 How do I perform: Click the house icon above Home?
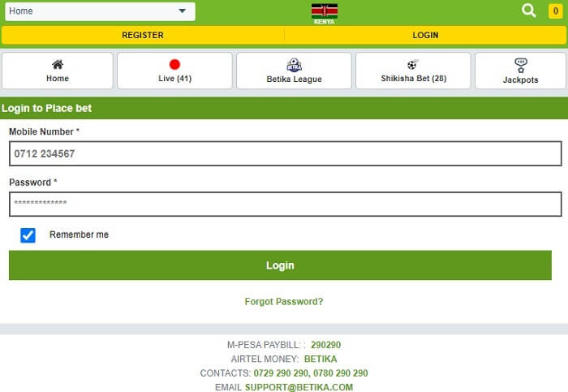pyautogui.click(x=58, y=64)
